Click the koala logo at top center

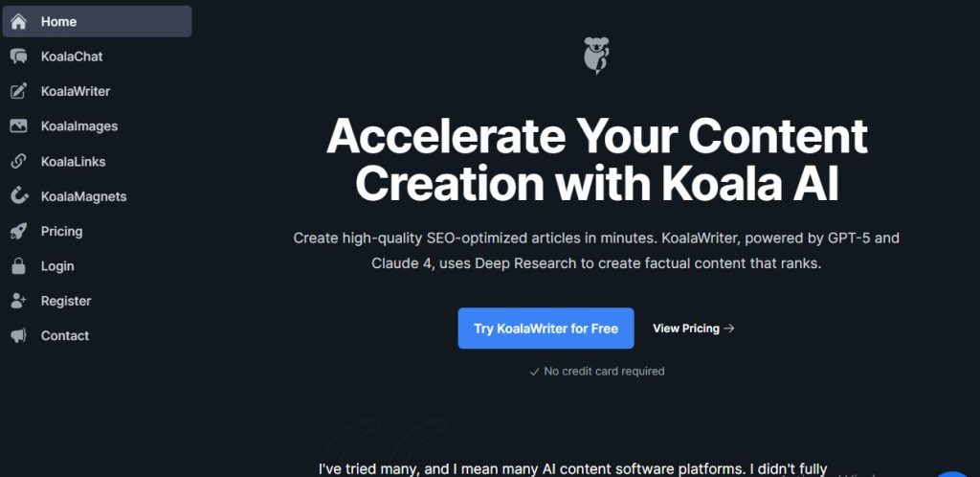[596, 55]
